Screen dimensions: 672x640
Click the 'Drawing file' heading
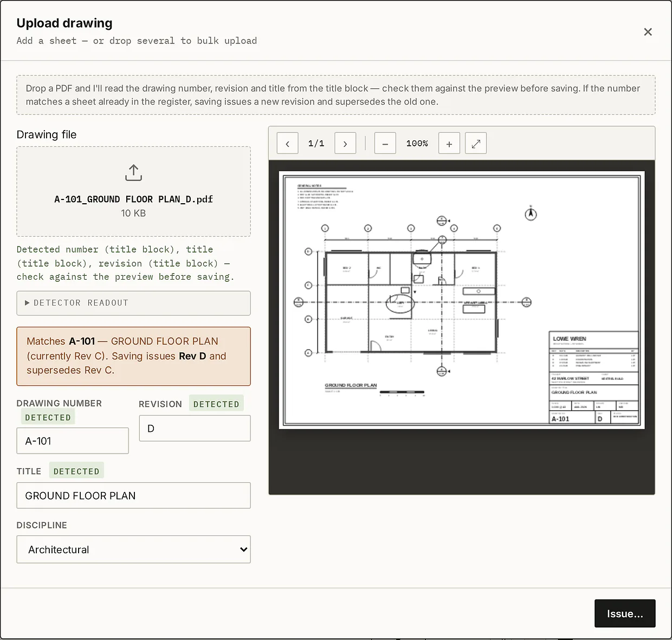point(47,134)
